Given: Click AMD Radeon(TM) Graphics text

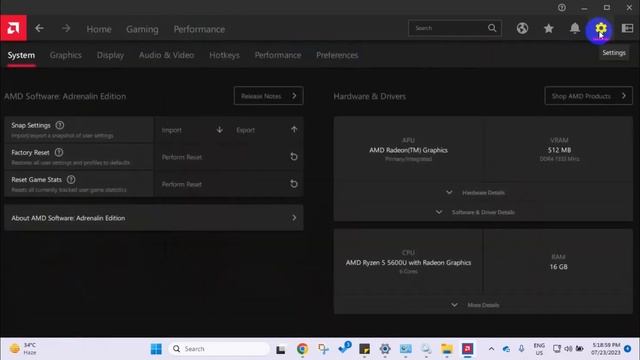Looking at the screenshot, I should pos(408,150).
